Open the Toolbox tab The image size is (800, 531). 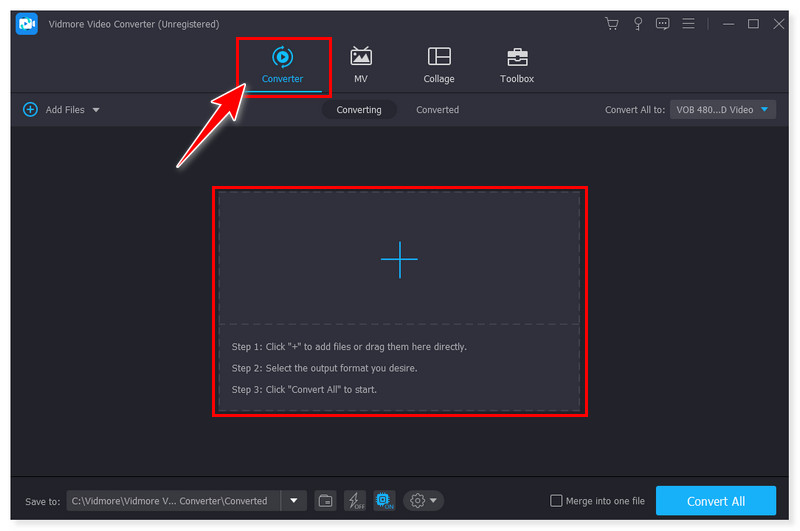pyautogui.click(x=517, y=65)
